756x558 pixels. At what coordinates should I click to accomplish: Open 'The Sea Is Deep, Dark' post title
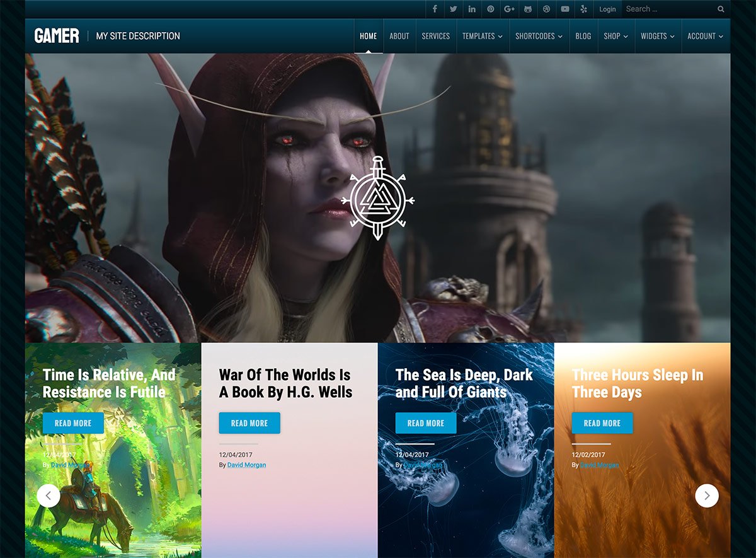(464, 383)
